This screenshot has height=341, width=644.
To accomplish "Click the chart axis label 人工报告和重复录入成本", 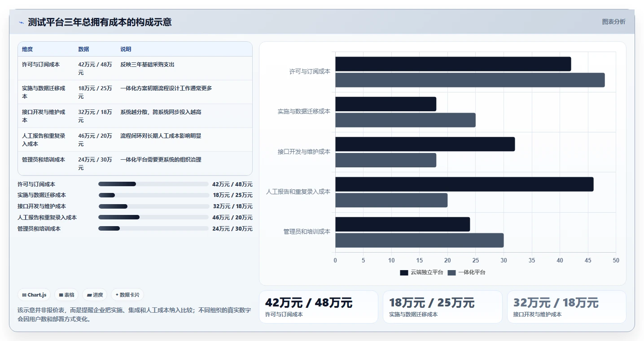I will pos(298,192).
